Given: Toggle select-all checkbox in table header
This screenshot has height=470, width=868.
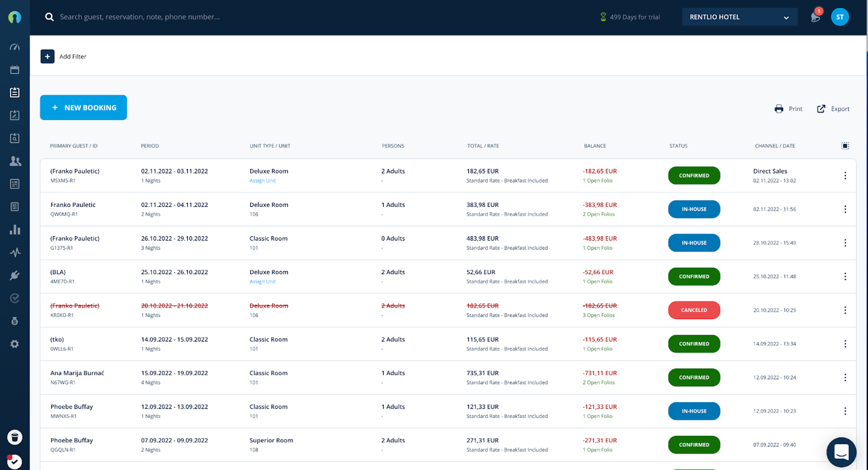Looking at the screenshot, I should coord(845,146).
